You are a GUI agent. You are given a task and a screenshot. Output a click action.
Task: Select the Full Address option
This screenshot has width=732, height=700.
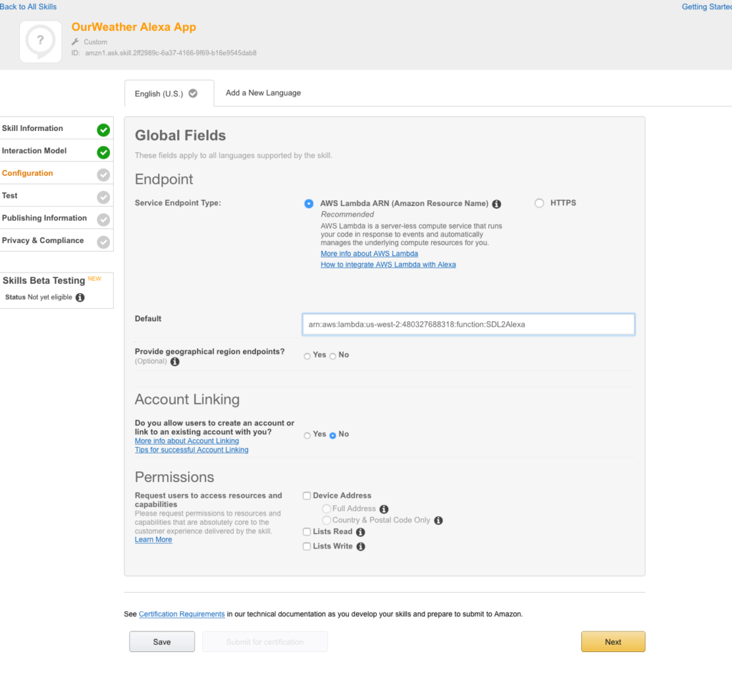click(x=326, y=508)
